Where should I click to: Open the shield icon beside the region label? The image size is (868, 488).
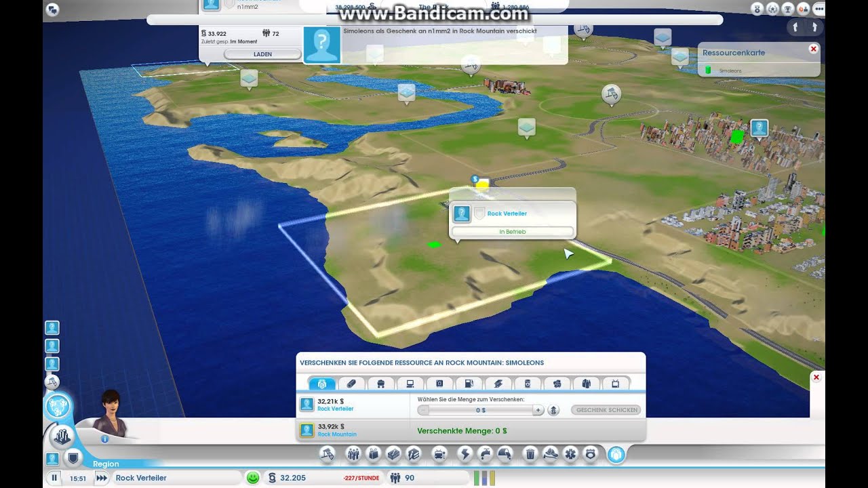coord(73,458)
